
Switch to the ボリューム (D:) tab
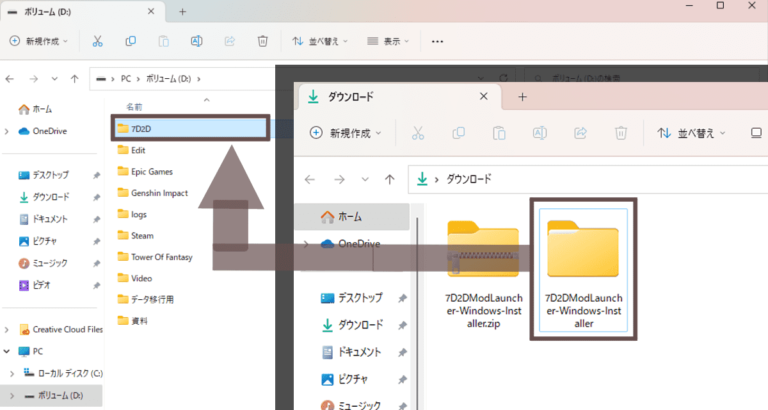click(82, 12)
